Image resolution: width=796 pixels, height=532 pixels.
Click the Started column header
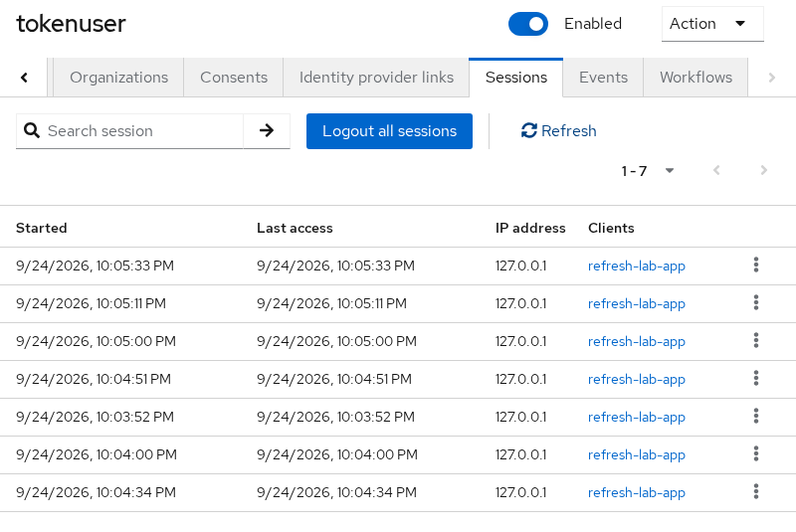[42, 229]
